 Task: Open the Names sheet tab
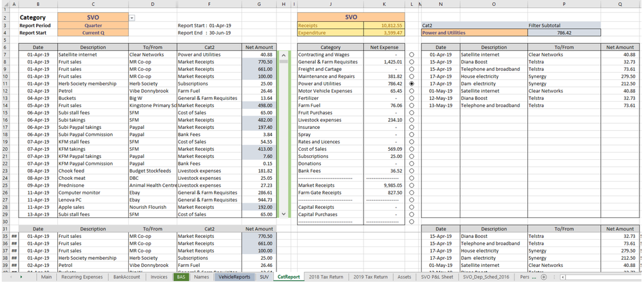pos(201,277)
